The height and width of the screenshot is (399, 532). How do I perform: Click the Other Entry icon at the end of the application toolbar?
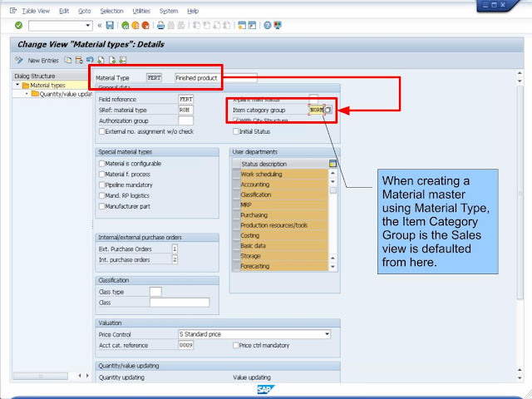tap(123, 60)
